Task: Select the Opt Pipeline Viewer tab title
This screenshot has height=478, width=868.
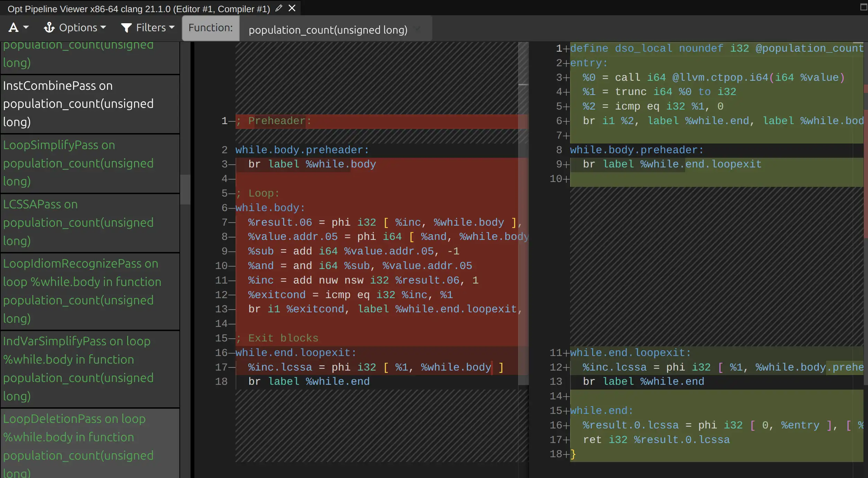Action: pyautogui.click(x=139, y=9)
